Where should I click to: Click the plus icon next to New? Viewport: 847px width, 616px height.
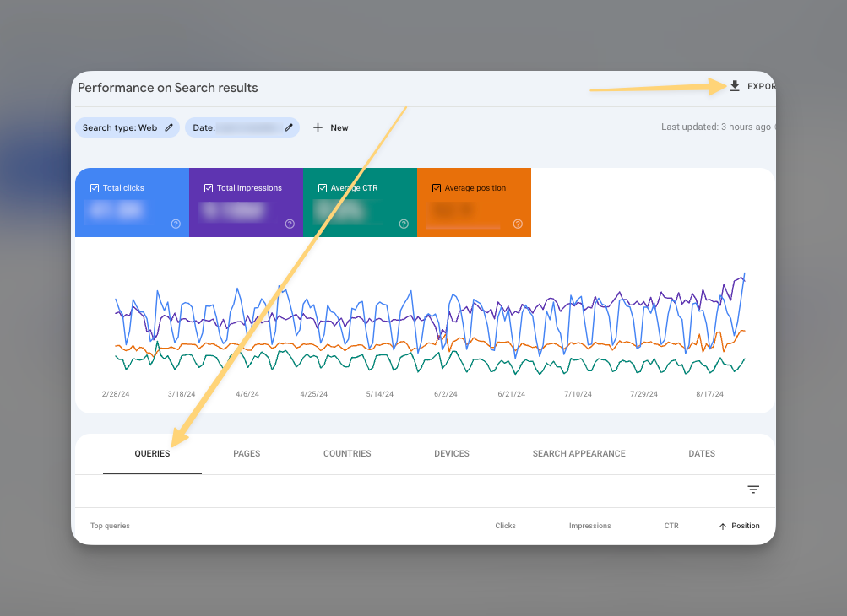[318, 127]
